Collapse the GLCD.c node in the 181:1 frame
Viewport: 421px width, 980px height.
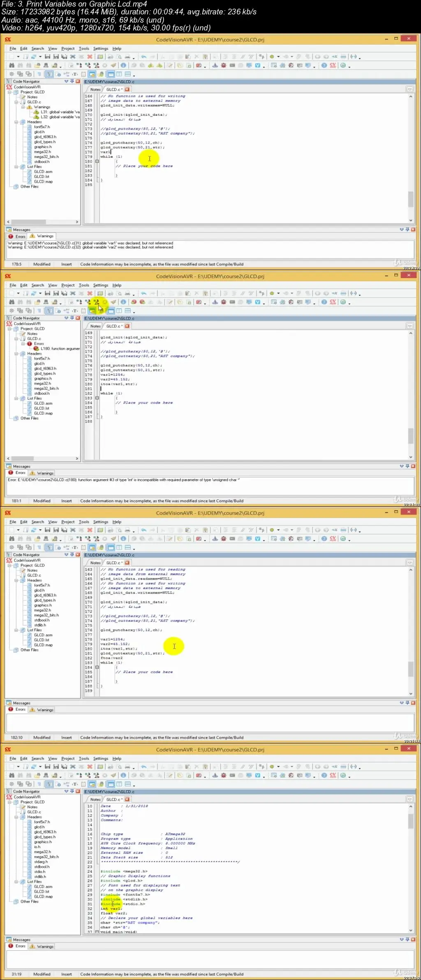point(16,339)
